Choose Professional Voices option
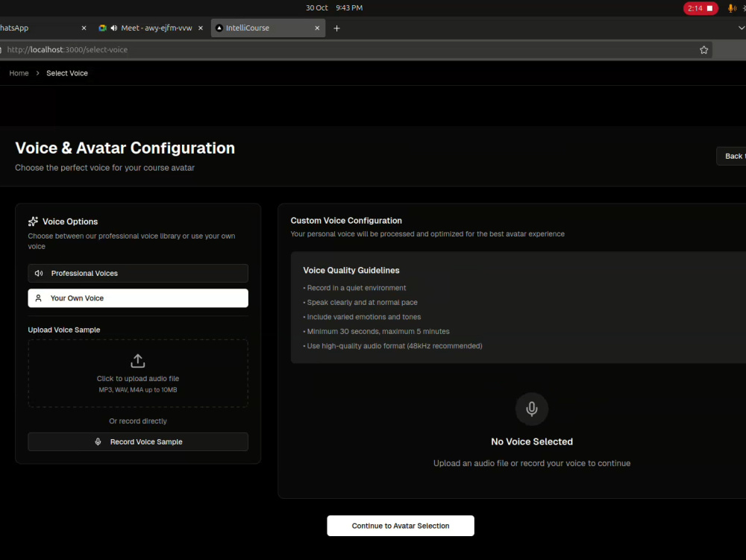 (138, 274)
